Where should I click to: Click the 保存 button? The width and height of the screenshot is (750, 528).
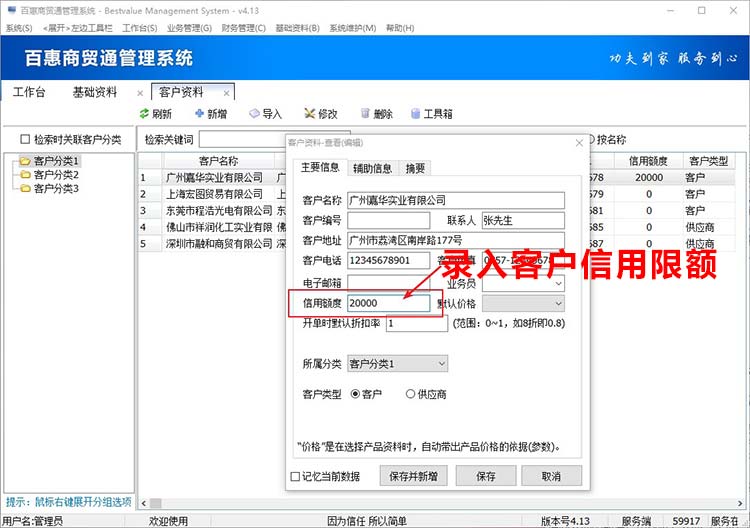tap(486, 476)
